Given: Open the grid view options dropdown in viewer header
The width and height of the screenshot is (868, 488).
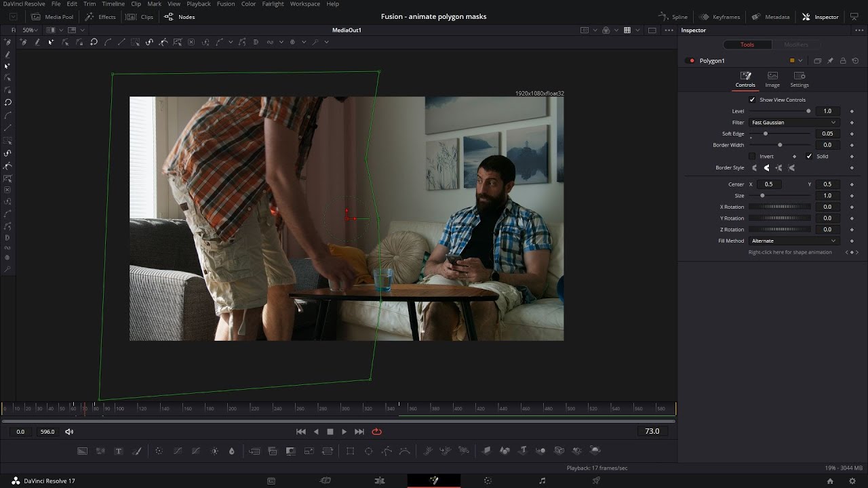Looking at the screenshot, I should tap(637, 30).
